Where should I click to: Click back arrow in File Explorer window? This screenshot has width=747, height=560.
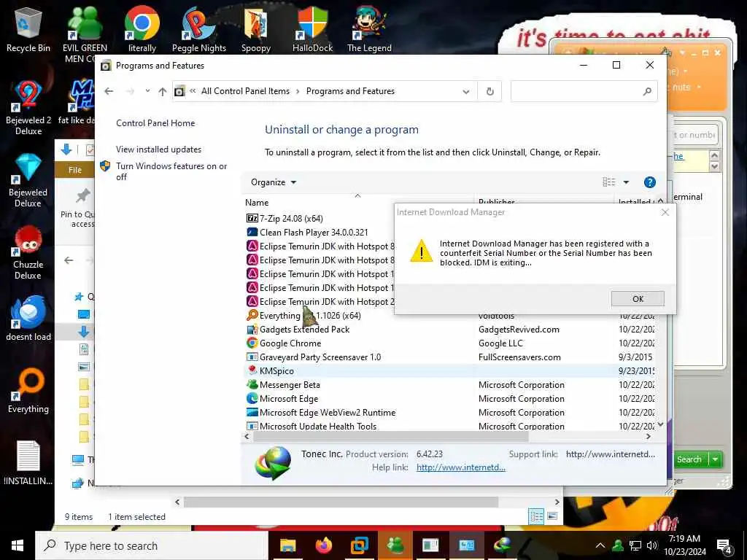(x=69, y=260)
